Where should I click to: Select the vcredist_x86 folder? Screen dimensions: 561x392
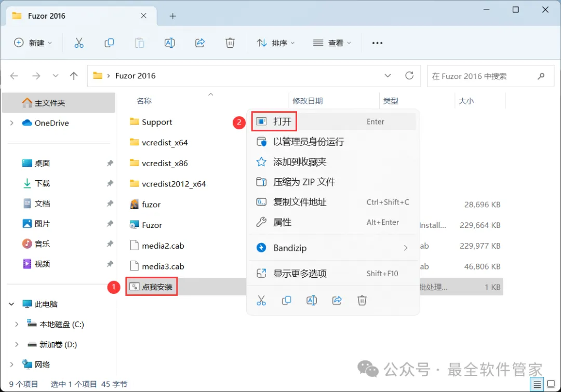coord(158,163)
